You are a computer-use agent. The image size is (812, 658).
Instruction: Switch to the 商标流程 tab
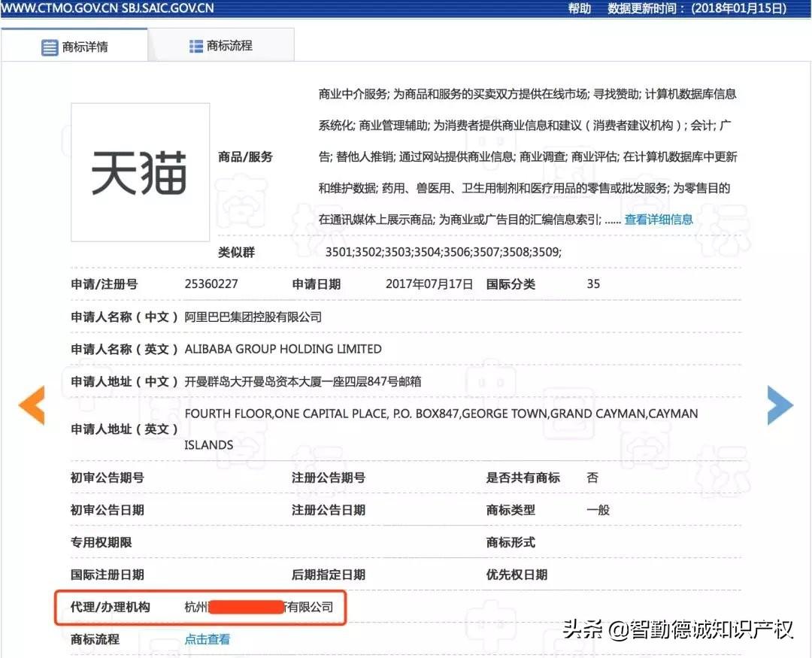[x=221, y=46]
